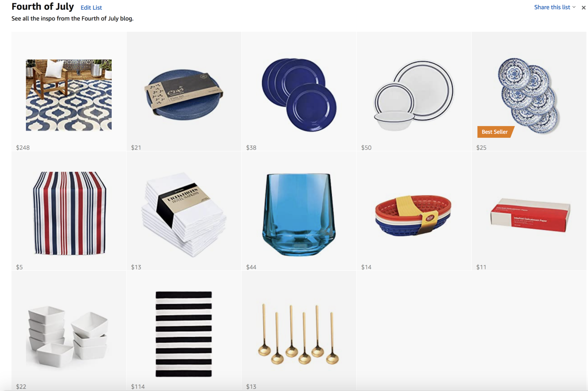Expand the Share this list dropdown
588x391 pixels.
554,7
